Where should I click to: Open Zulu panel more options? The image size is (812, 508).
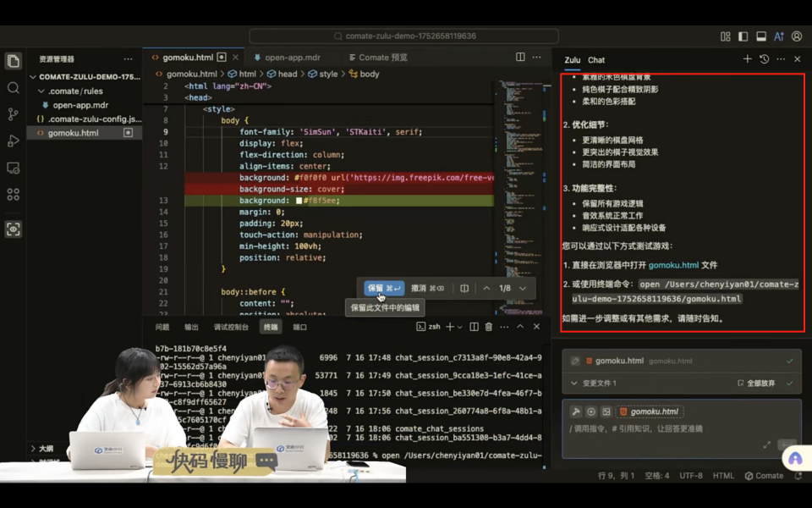781,59
